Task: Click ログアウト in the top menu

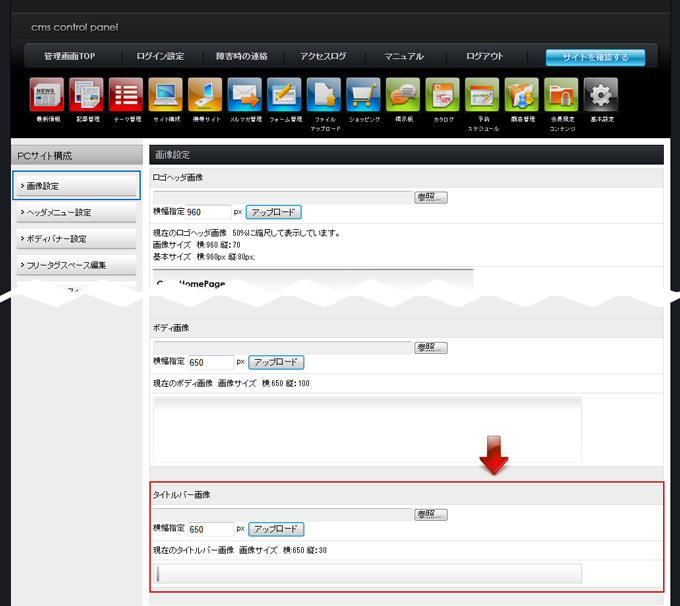Action: (484, 57)
